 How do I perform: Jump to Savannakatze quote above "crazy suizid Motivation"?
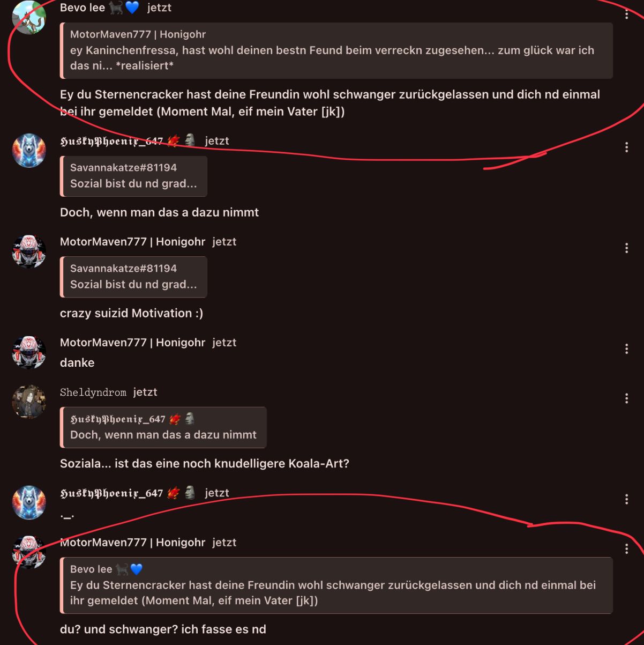(x=133, y=277)
